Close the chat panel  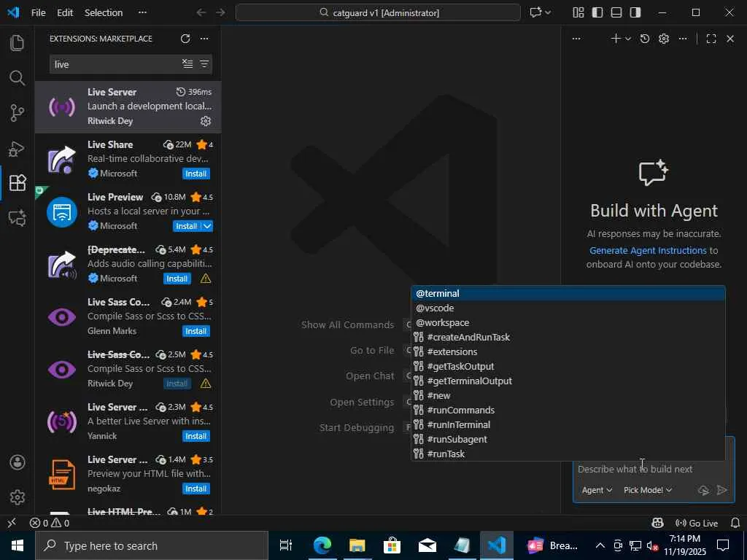tap(730, 39)
